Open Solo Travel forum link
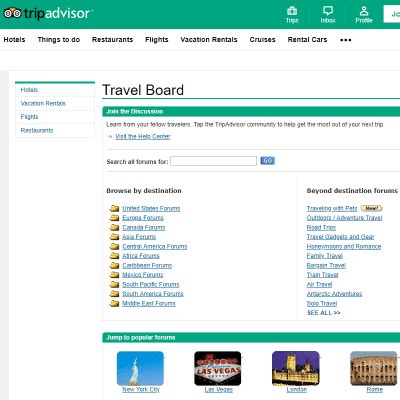 [x=322, y=303]
